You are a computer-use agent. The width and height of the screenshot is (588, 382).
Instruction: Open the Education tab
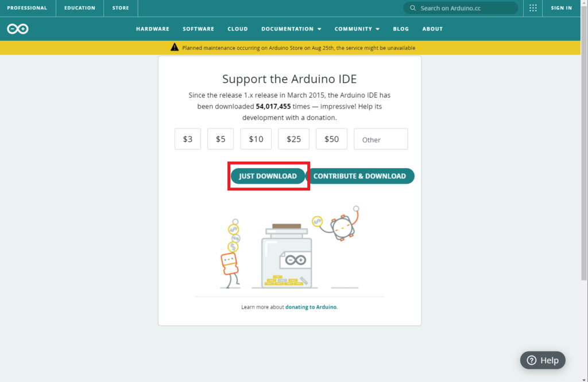click(79, 8)
